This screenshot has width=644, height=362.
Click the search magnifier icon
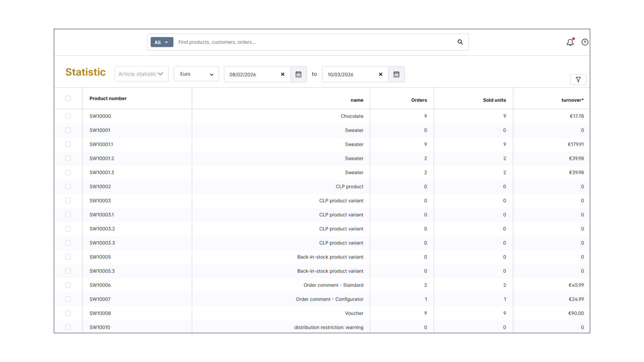tap(460, 42)
